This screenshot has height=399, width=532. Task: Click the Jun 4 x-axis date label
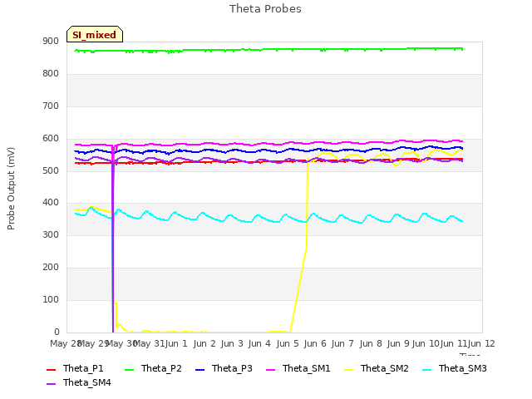tap(259, 343)
